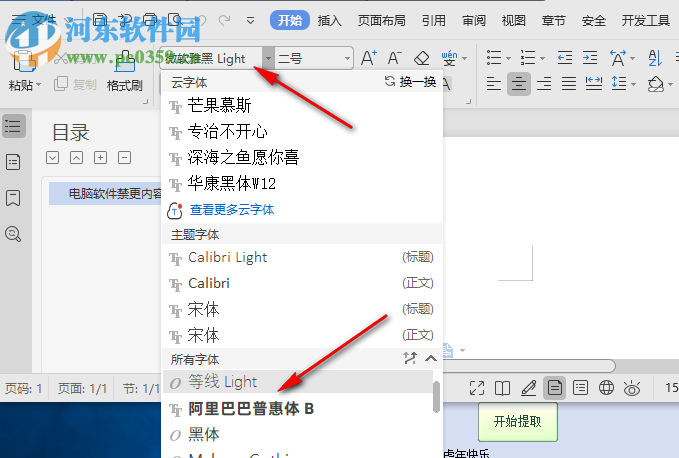Select Calibri body font

pos(302,283)
